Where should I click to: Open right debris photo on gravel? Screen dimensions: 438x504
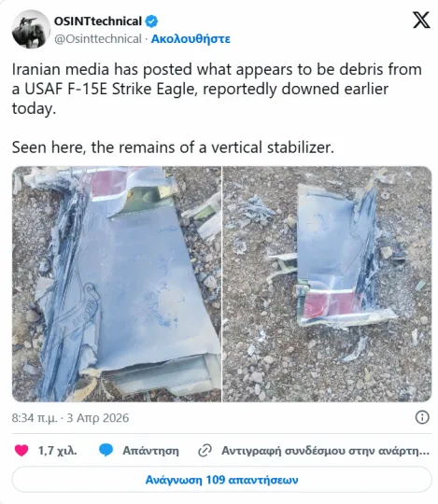[327, 284]
